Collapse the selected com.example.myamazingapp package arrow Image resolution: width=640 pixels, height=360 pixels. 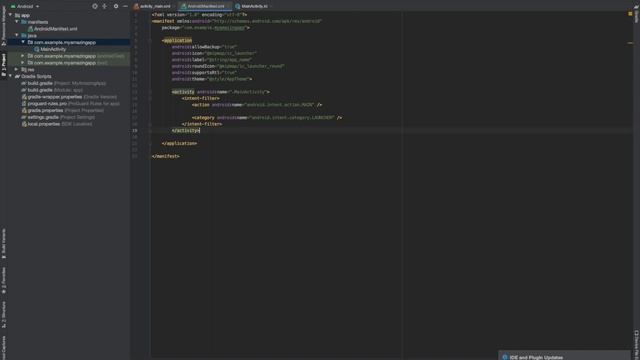(x=23, y=42)
